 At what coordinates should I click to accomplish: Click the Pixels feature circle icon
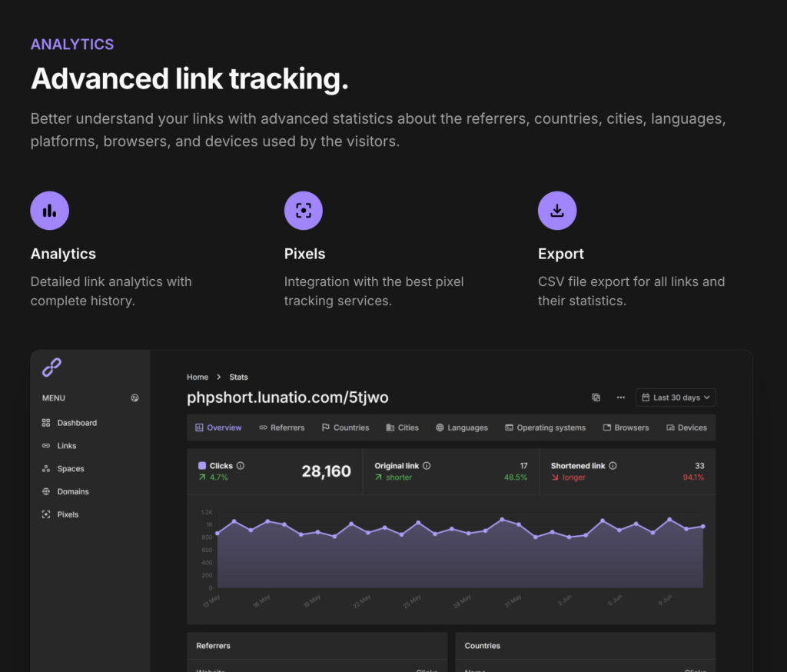click(304, 211)
